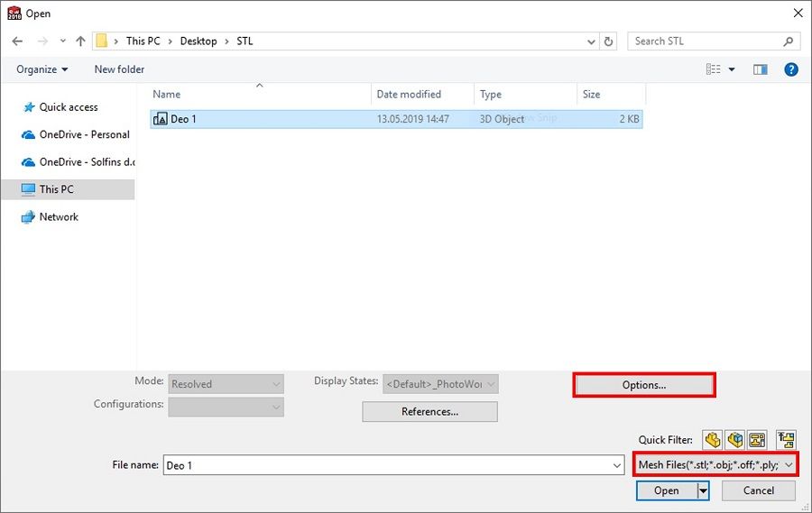The image size is (812, 513).
Task: Expand the Open button split arrow
Action: tap(702, 490)
